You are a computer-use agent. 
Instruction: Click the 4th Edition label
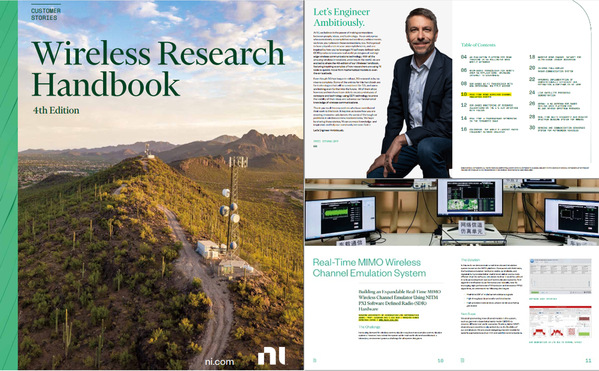pos(56,110)
